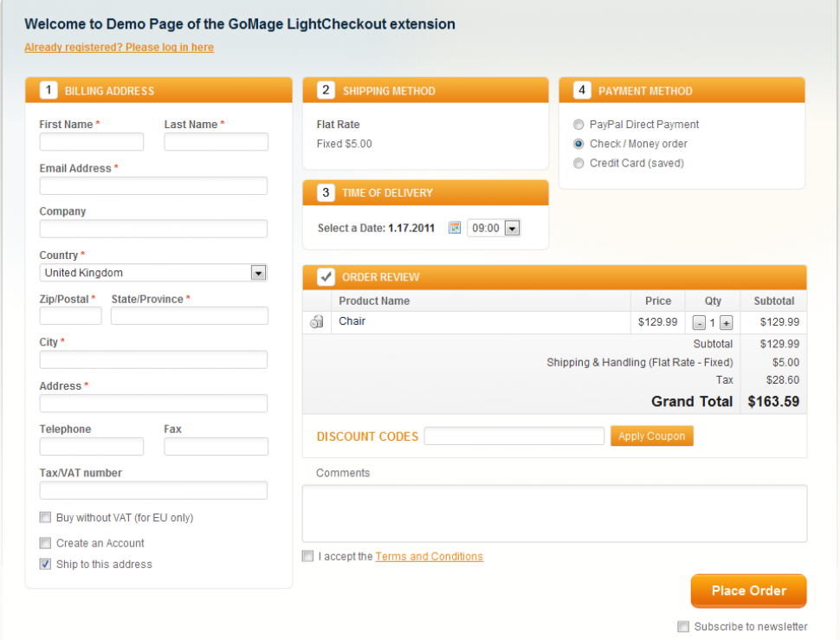This screenshot has width=840, height=640.
Task: Select Check / Money order option
Action: (x=578, y=144)
